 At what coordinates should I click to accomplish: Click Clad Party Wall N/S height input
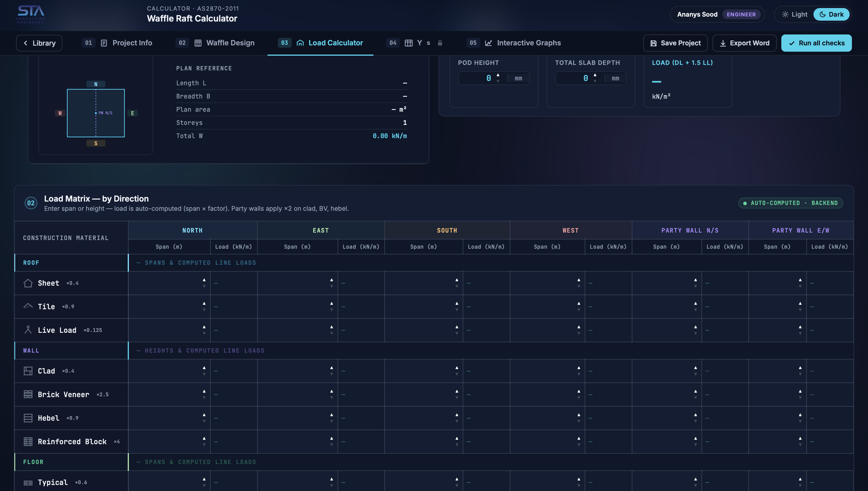tap(667, 371)
